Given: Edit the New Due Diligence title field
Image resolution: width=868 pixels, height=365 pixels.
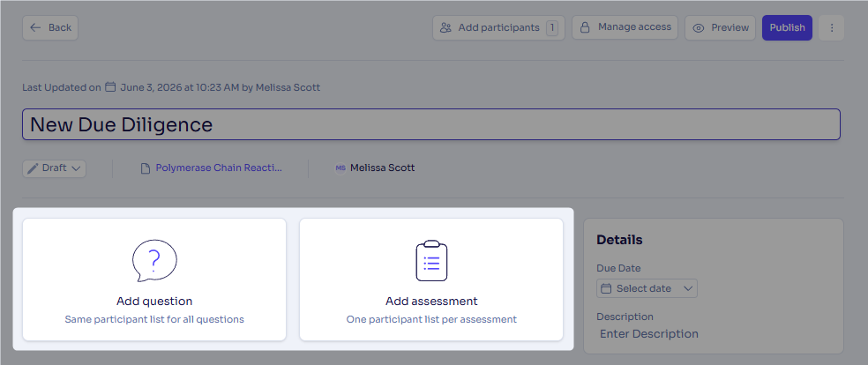Looking at the screenshot, I should coord(431,124).
